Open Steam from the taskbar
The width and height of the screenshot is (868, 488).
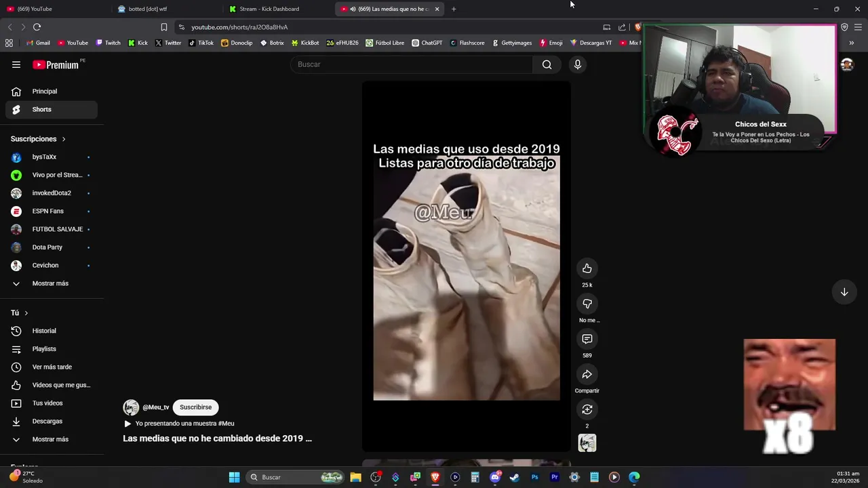[515, 477]
